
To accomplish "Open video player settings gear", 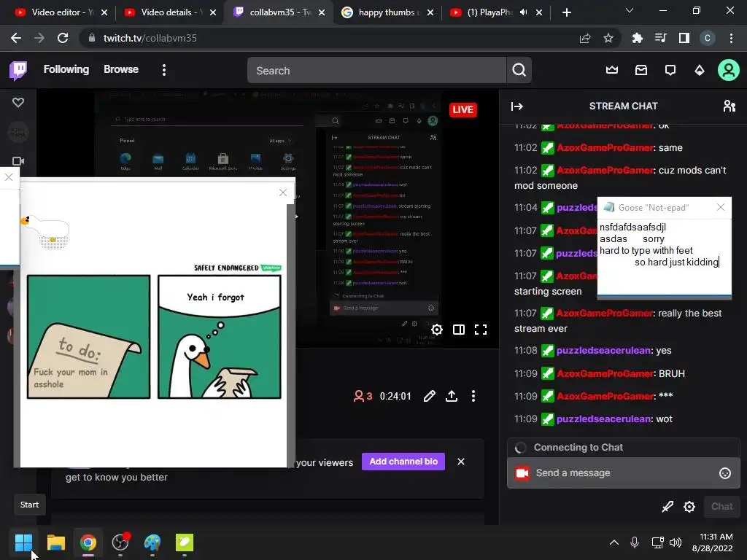I will point(437,330).
